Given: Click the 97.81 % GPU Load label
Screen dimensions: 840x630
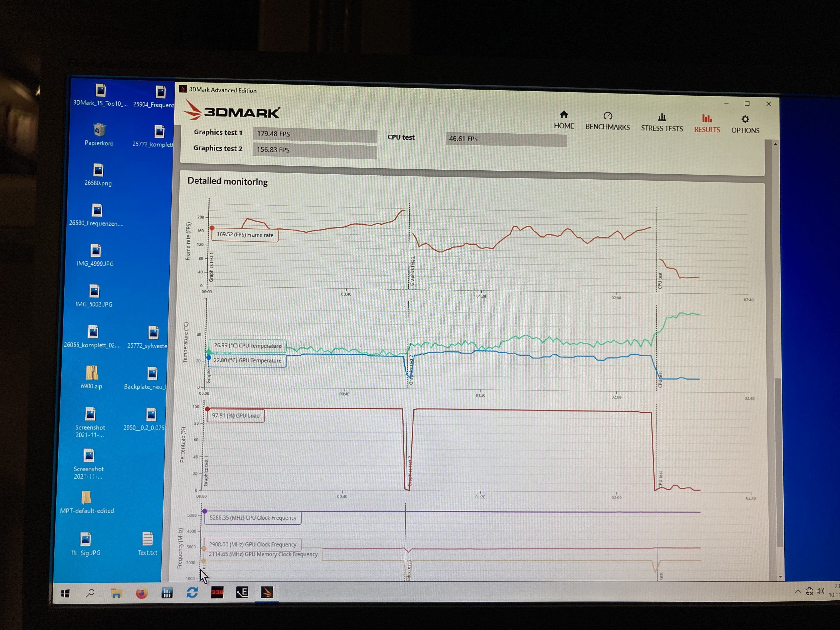Looking at the screenshot, I should tap(235, 415).
